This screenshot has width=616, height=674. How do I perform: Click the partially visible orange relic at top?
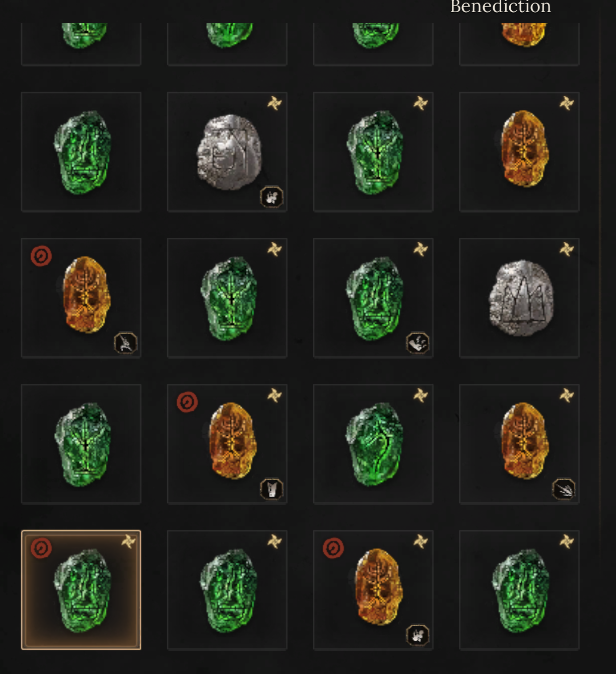(519, 44)
